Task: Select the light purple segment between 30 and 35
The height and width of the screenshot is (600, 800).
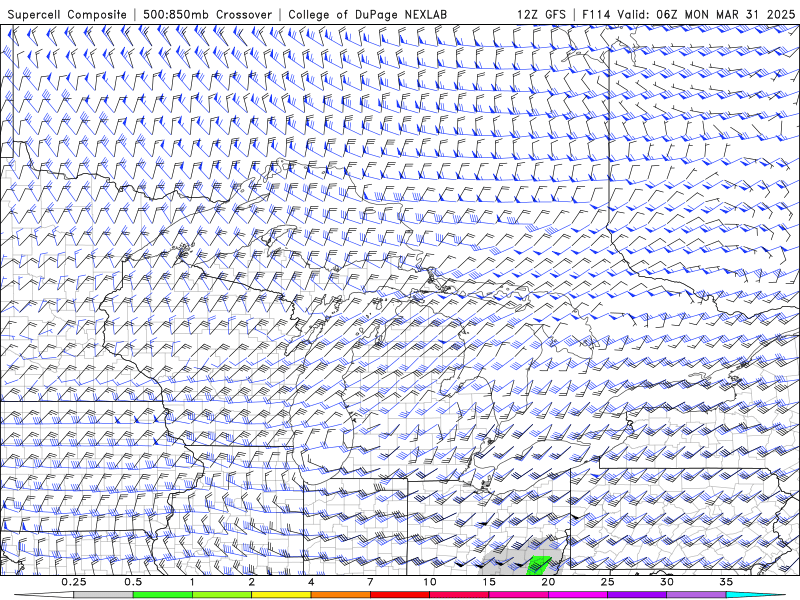Action: pos(696,595)
